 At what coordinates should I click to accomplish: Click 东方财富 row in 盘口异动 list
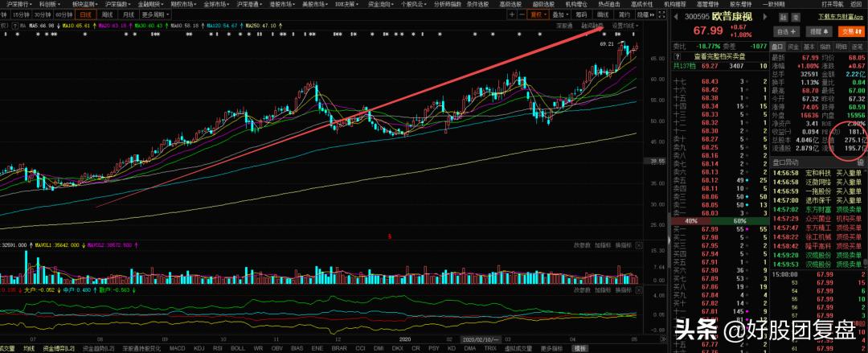(817, 210)
